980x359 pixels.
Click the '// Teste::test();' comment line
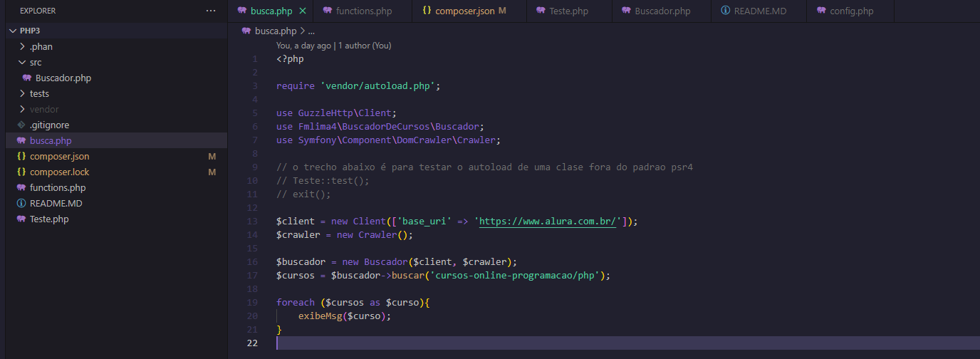point(323,181)
